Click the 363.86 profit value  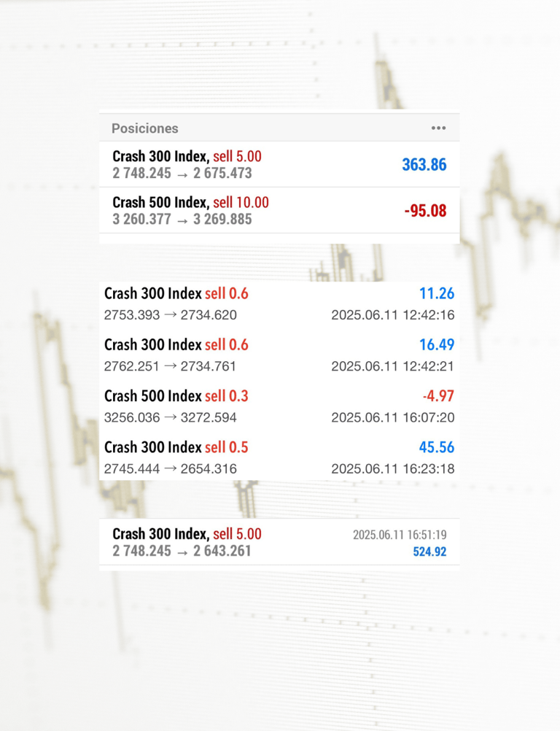pos(424,165)
